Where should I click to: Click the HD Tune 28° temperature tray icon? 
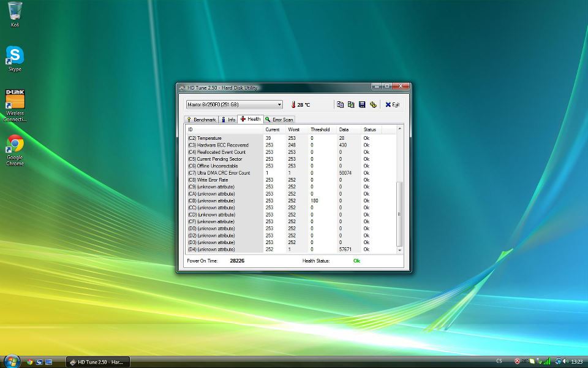click(524, 361)
